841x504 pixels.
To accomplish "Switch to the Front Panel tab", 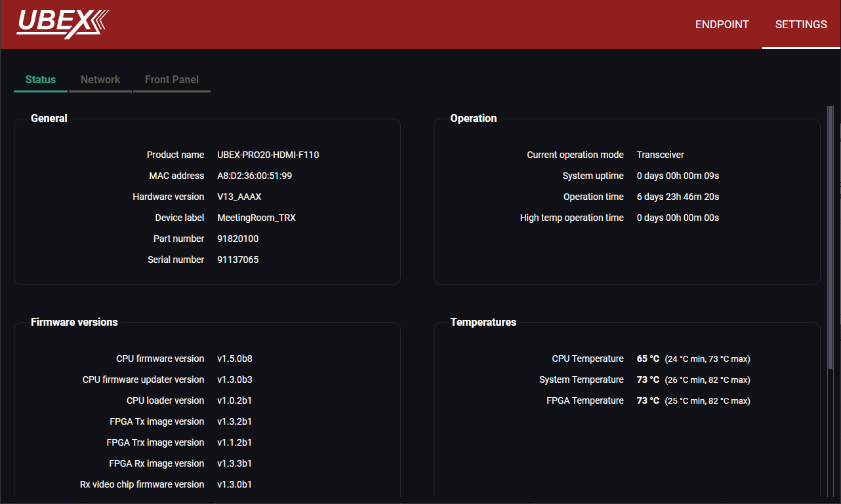I will (172, 79).
